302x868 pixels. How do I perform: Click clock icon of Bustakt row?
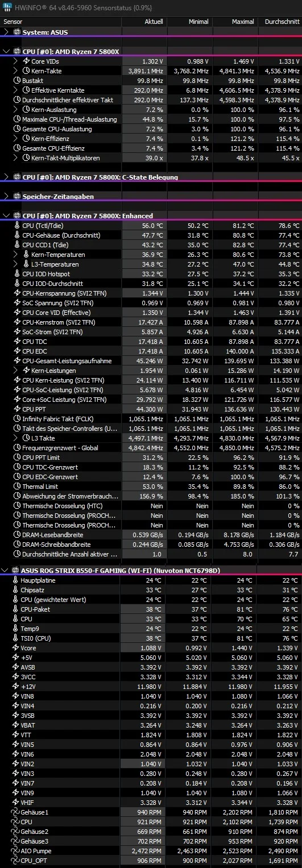pos(16,81)
